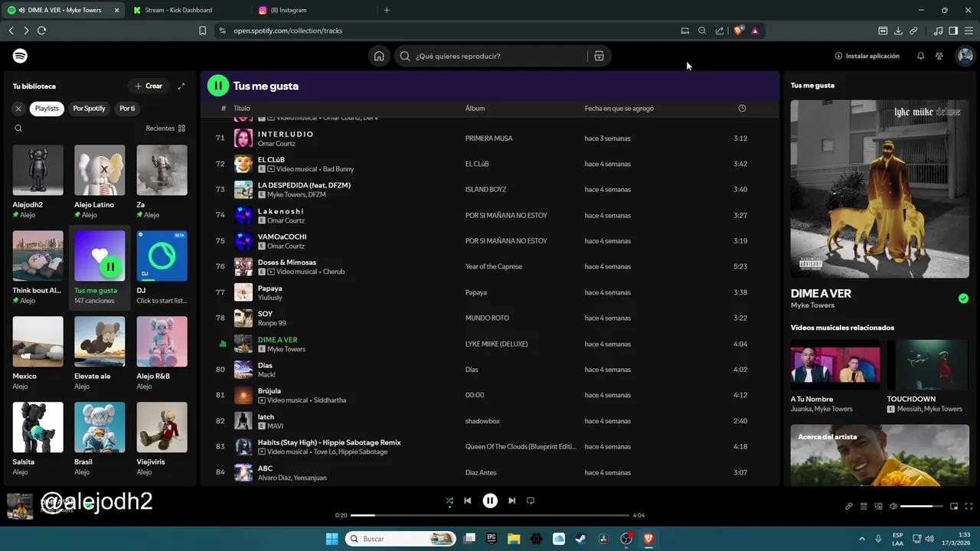
Task: Open the Alejo Latino playlist cover
Action: pos(100,170)
